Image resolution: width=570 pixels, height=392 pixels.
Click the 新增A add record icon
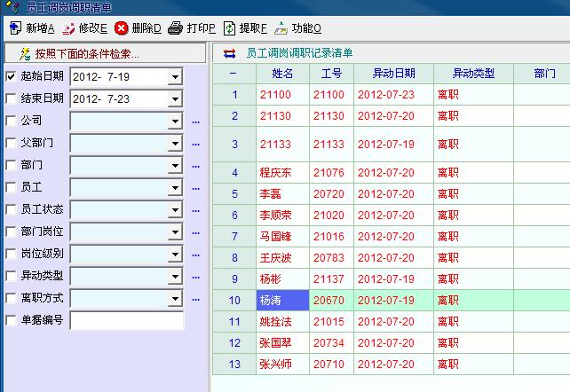pos(14,27)
